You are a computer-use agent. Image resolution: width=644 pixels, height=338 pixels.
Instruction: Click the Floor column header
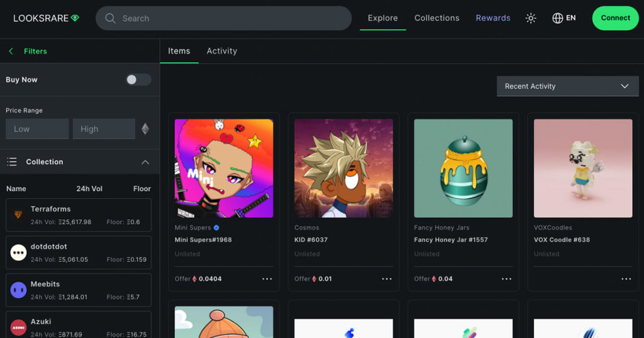tap(142, 188)
